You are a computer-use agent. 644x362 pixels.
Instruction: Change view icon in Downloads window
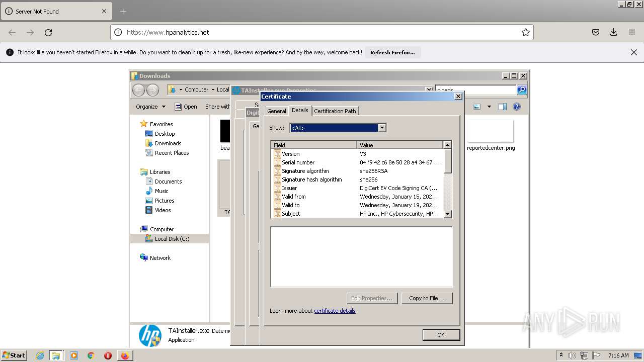[x=477, y=107]
